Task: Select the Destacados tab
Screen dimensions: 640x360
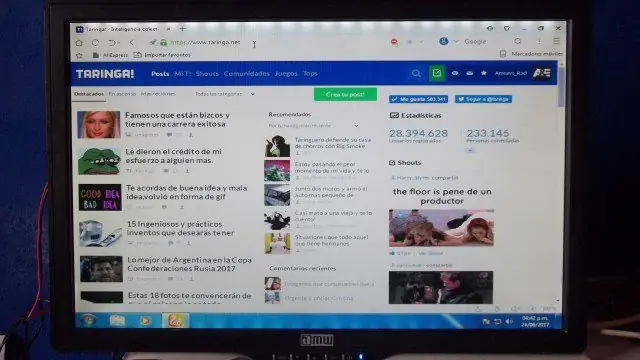Action: 89,94
